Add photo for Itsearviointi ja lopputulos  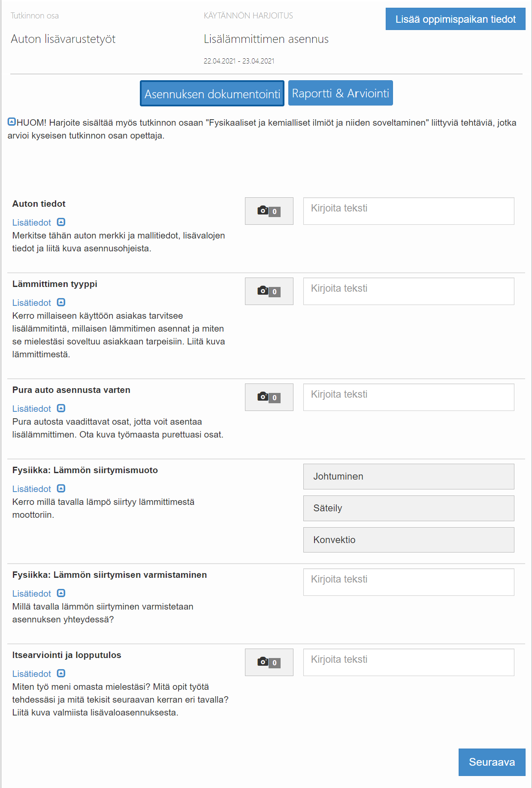point(269,662)
